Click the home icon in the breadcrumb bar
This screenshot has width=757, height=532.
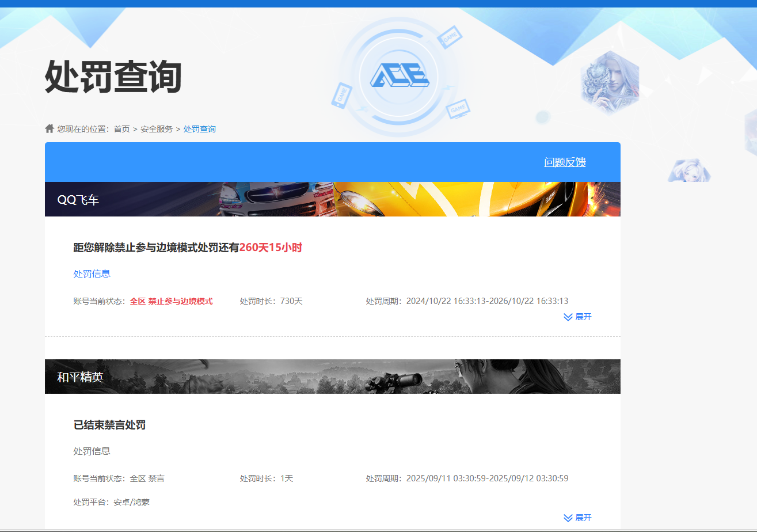tap(49, 128)
